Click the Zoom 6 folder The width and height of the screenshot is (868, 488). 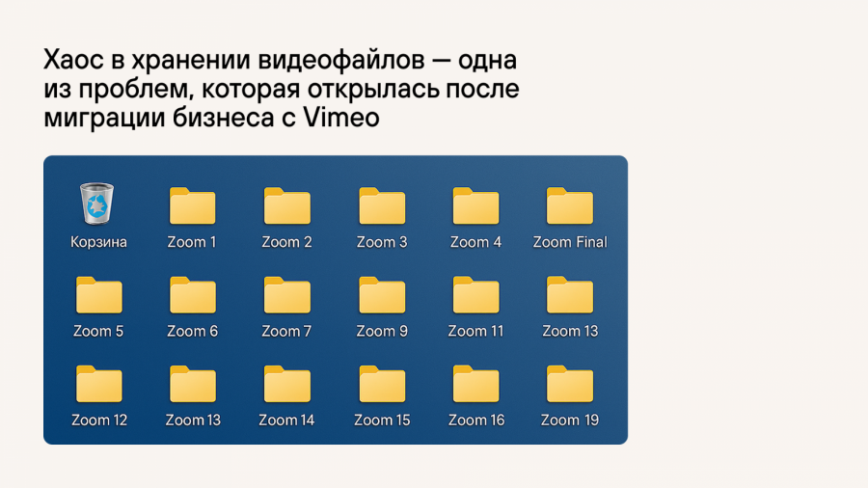pyautogui.click(x=192, y=295)
